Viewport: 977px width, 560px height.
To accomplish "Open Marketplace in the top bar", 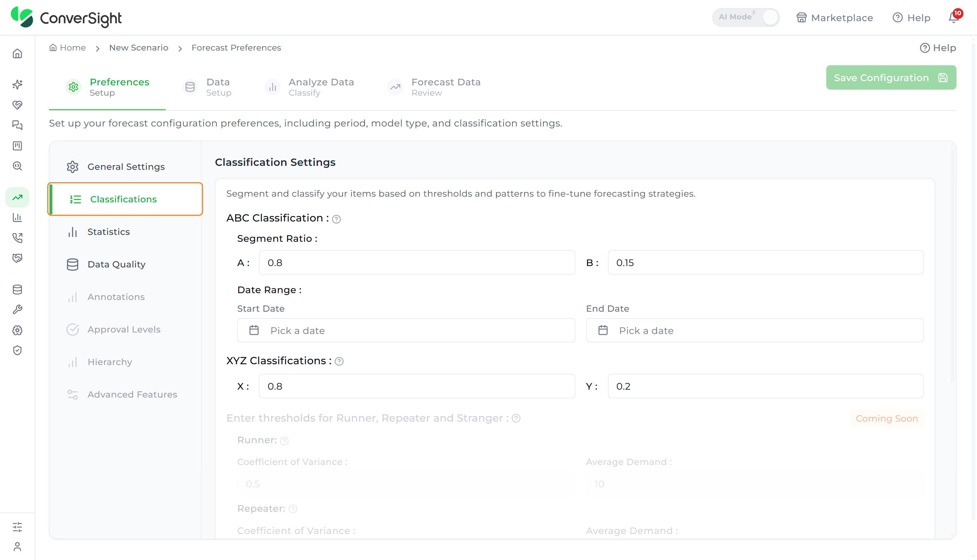I will (x=834, y=18).
